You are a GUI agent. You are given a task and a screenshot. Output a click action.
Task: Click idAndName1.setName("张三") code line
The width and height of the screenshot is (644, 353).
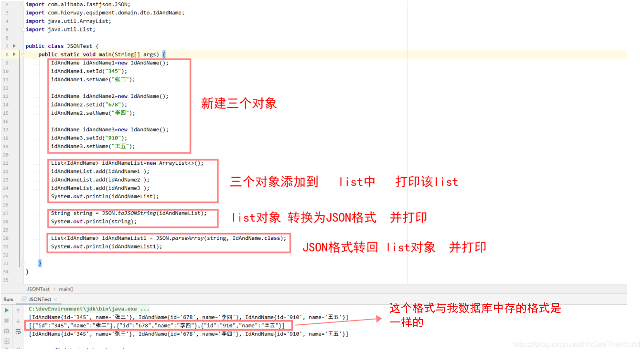tap(93, 79)
